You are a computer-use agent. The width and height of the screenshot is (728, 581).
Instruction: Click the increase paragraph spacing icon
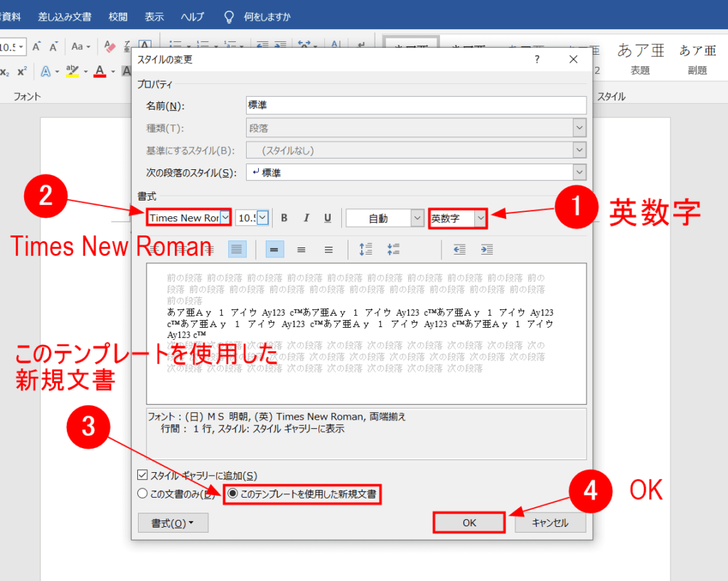366,250
